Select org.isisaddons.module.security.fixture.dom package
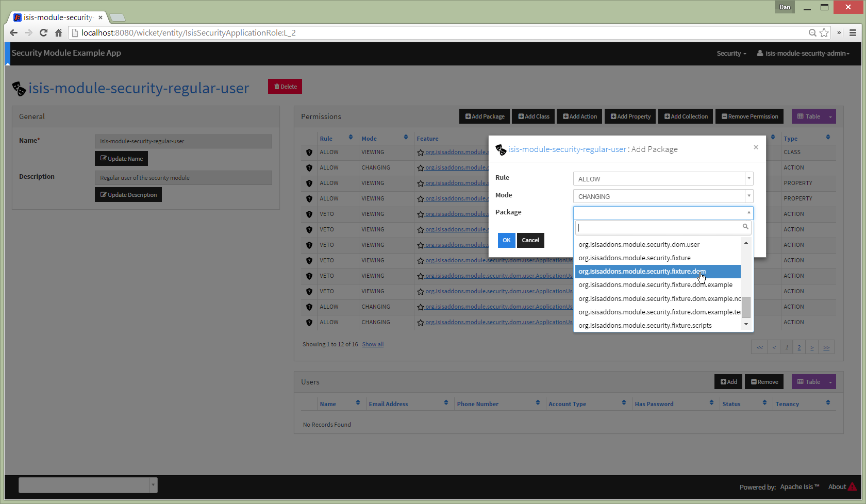Image resolution: width=866 pixels, height=504 pixels. click(x=658, y=271)
